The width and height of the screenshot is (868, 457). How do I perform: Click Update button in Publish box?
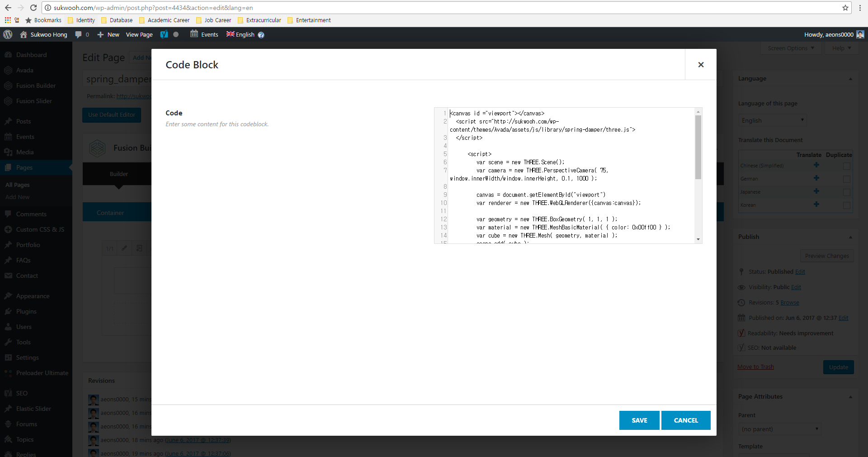point(839,367)
